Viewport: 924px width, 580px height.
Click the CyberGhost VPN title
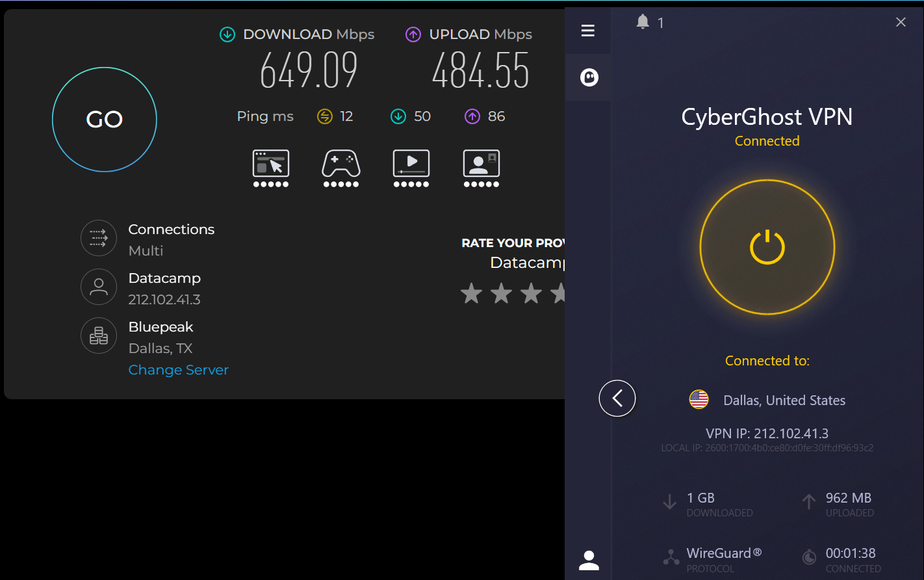tap(767, 117)
